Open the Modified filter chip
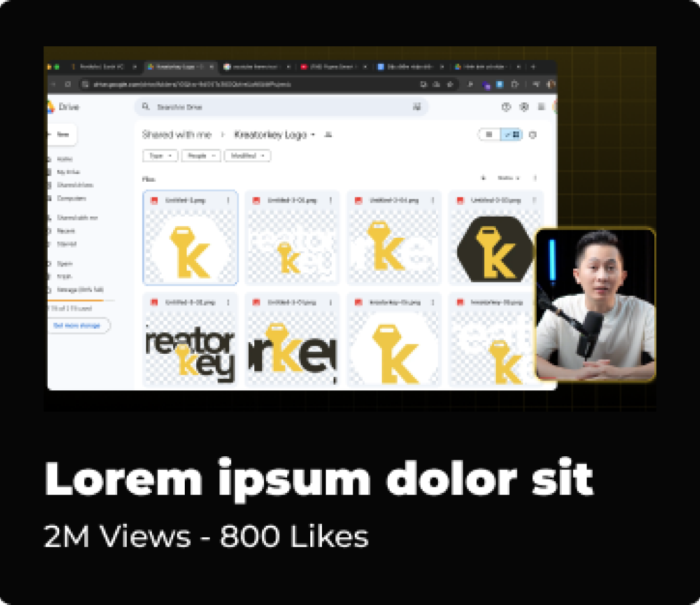This screenshot has height=605, width=700. tap(248, 156)
